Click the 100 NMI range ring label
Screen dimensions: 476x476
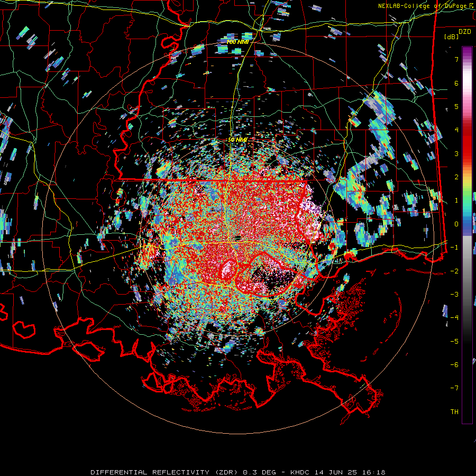coord(237,42)
